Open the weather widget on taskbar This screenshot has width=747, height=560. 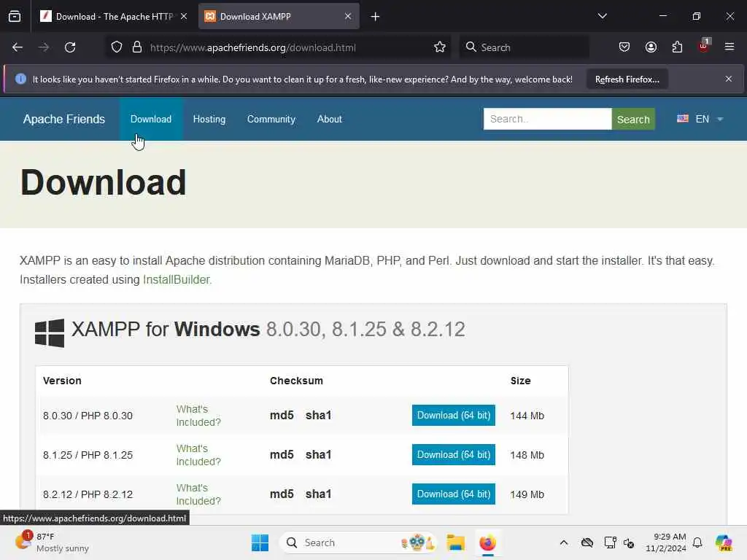click(x=52, y=542)
